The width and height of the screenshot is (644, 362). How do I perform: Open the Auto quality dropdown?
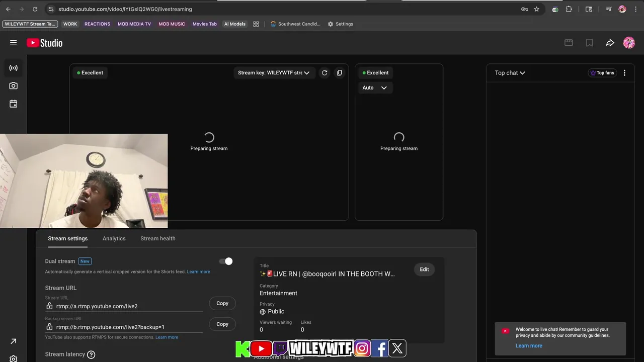point(375,87)
